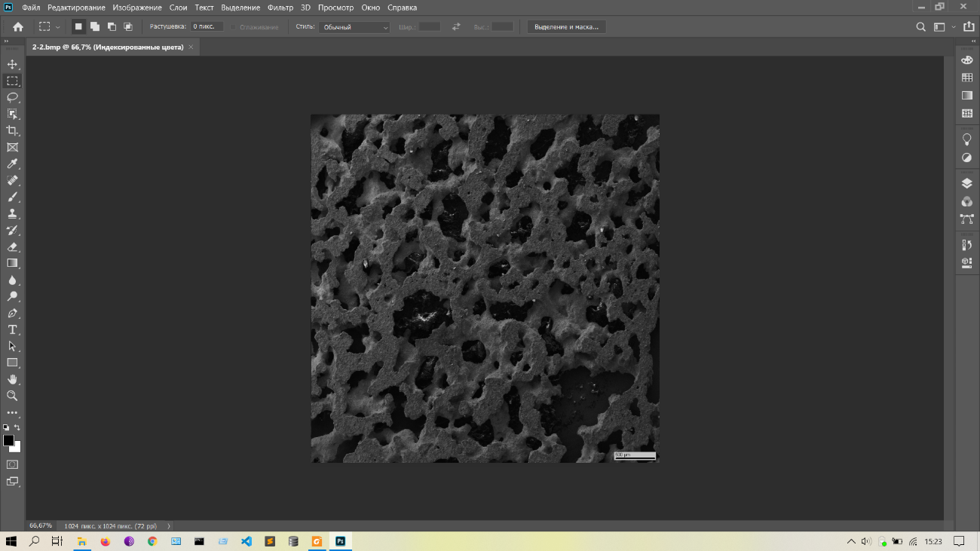Image resolution: width=980 pixels, height=551 pixels.
Task: Open the Layers panel icon
Action: pyautogui.click(x=966, y=183)
